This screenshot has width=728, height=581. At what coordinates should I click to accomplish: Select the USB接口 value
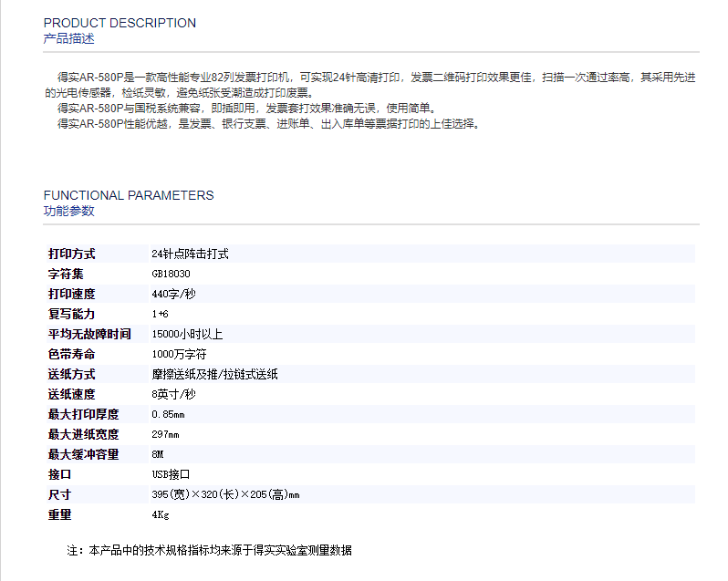(171, 474)
